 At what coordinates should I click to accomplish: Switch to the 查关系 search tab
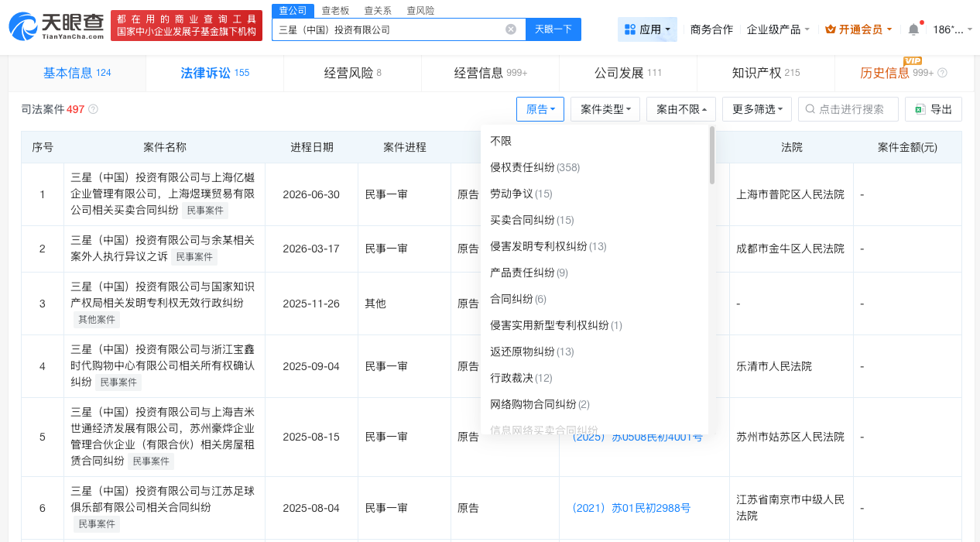coord(377,10)
